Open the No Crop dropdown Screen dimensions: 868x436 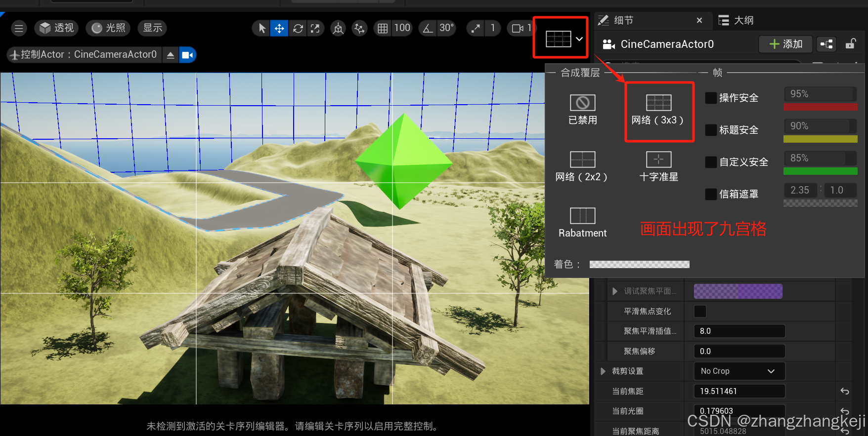(739, 371)
